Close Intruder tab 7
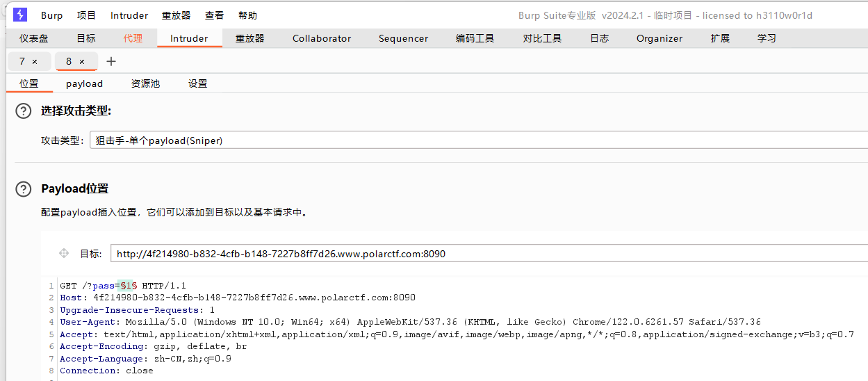The height and width of the screenshot is (381, 868). pos(35,62)
